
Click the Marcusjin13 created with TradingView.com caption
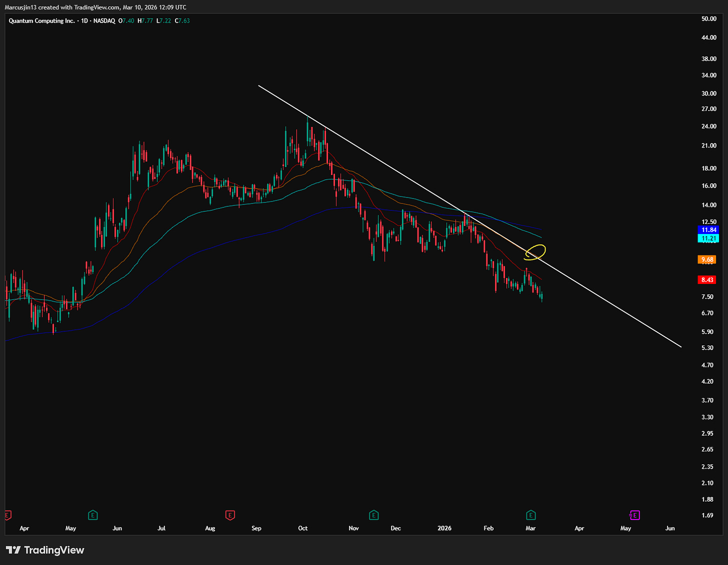pos(95,7)
